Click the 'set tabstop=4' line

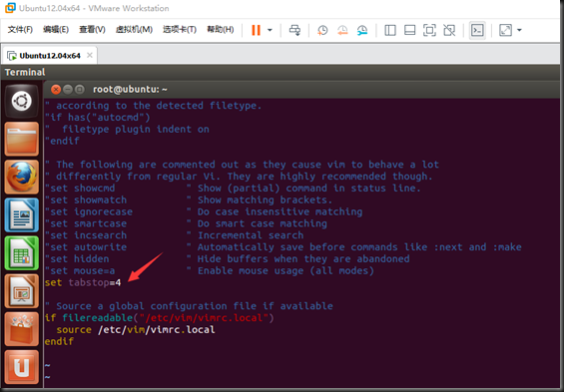click(83, 282)
